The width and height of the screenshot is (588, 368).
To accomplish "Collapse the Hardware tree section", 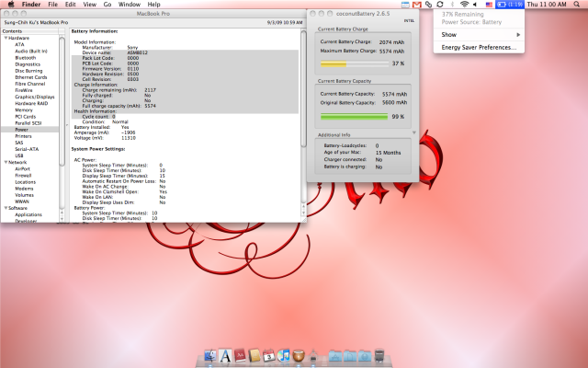I will [x=6, y=38].
